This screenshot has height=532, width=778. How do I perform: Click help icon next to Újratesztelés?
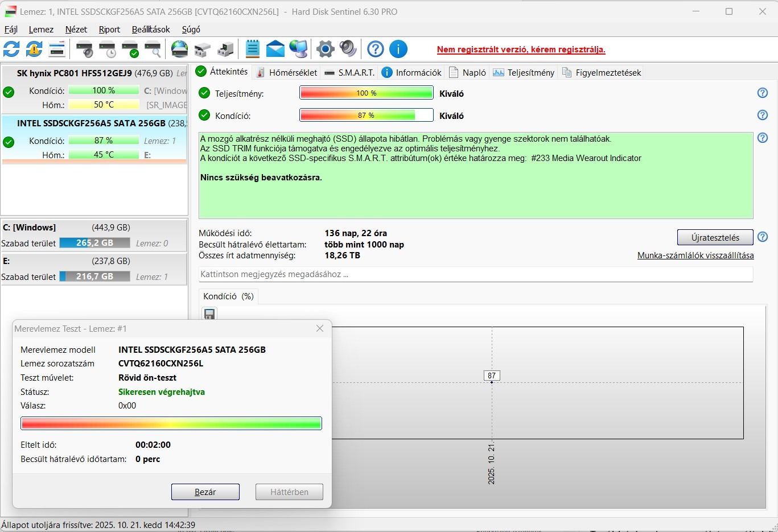click(x=763, y=237)
